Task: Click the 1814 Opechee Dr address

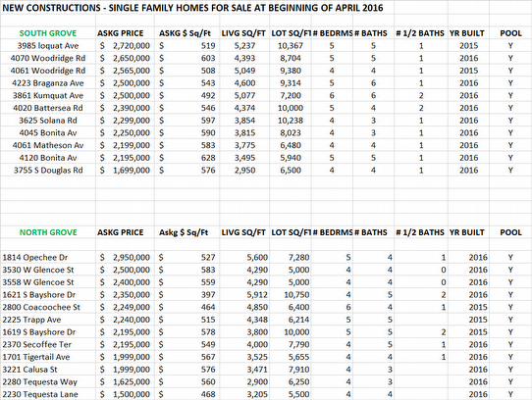Action: click(35, 258)
